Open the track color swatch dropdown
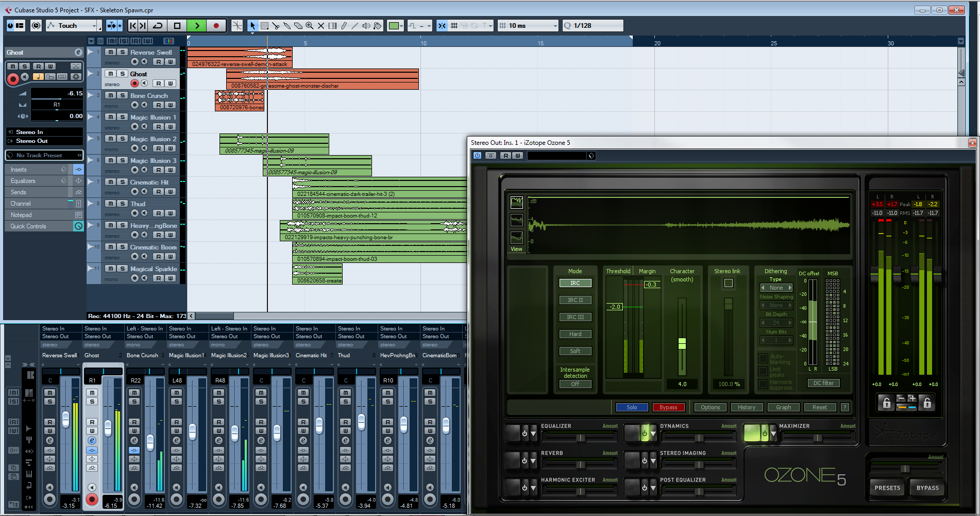The height and width of the screenshot is (516, 980). (x=395, y=26)
